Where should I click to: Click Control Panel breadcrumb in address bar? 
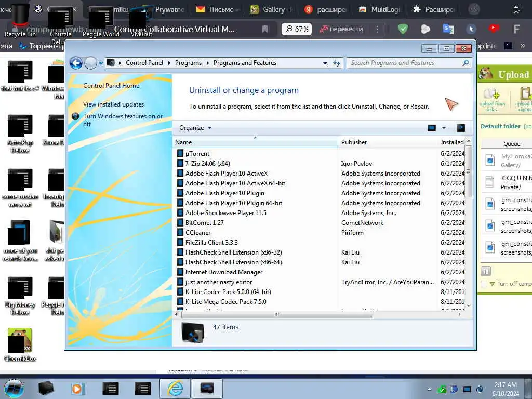pyautogui.click(x=144, y=63)
